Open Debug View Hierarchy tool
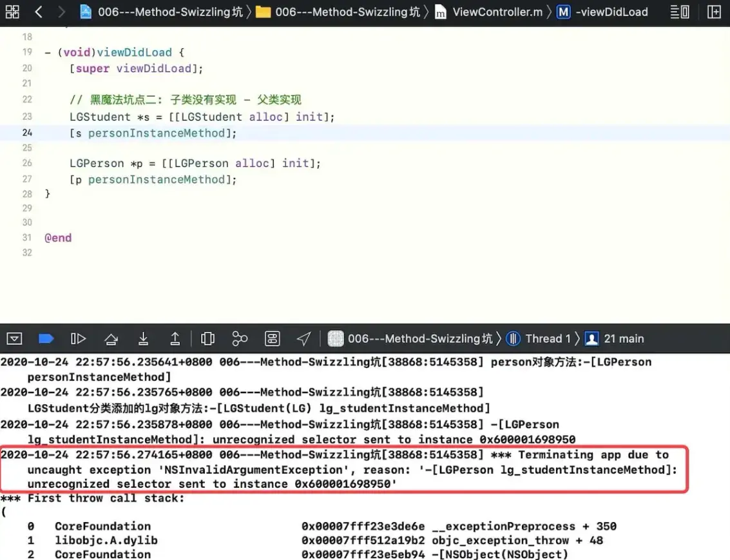The width and height of the screenshot is (730, 560). [207, 338]
